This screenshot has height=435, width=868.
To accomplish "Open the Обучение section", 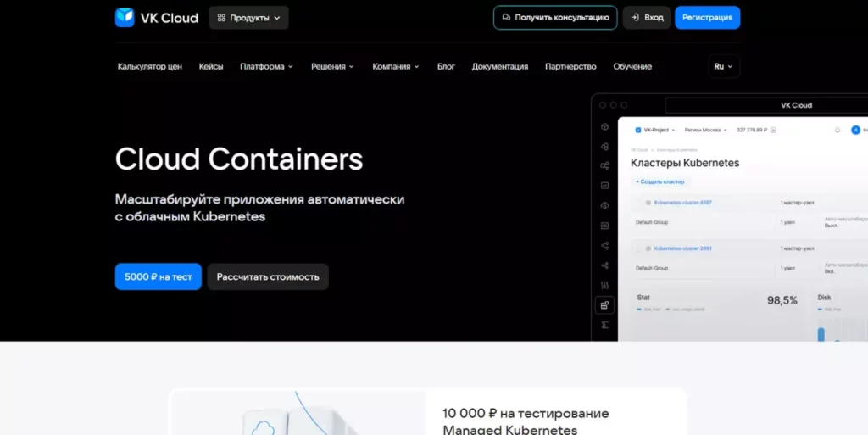I will [632, 66].
